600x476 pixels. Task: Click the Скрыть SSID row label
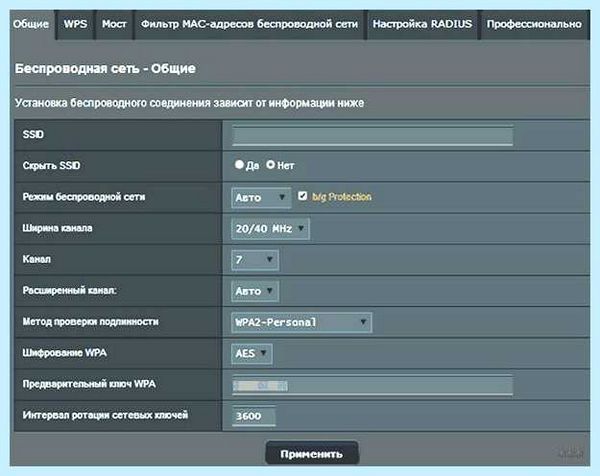point(51,166)
